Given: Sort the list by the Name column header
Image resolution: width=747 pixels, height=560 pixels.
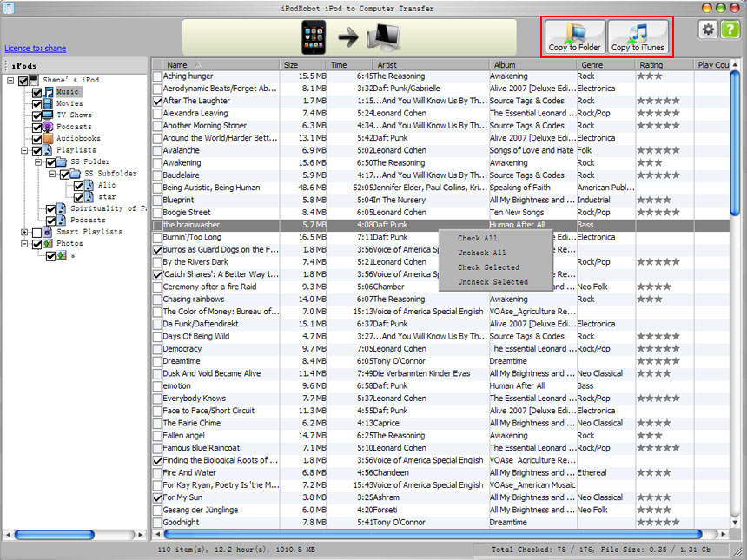Looking at the screenshot, I should [x=221, y=65].
